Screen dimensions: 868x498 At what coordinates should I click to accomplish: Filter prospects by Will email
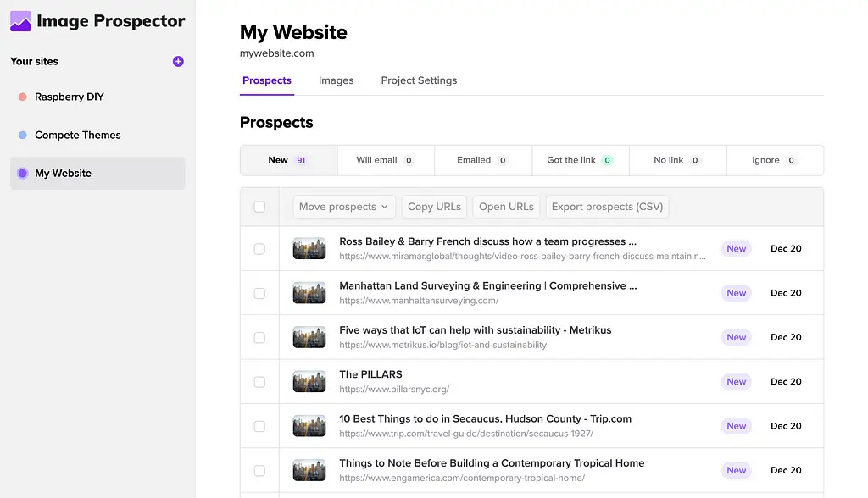click(386, 160)
